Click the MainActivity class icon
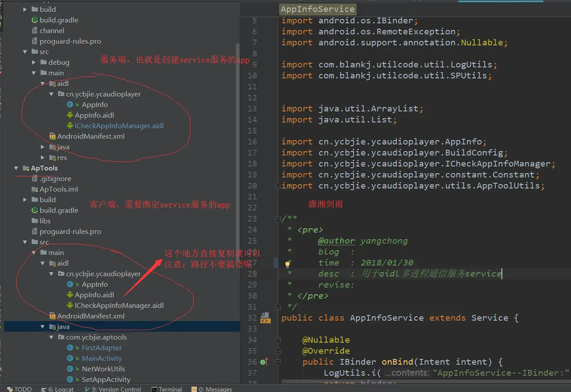The width and height of the screenshot is (571, 392). pos(70,358)
